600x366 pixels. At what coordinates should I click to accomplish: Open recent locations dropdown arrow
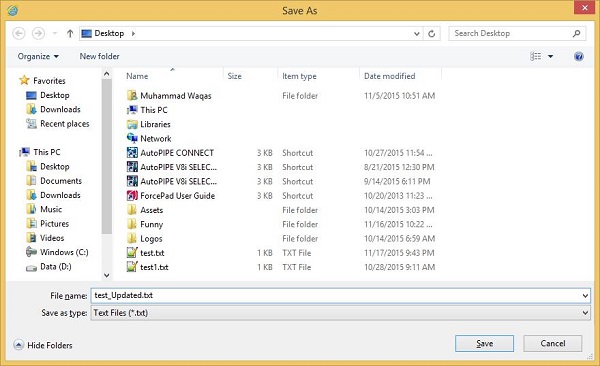click(x=55, y=34)
